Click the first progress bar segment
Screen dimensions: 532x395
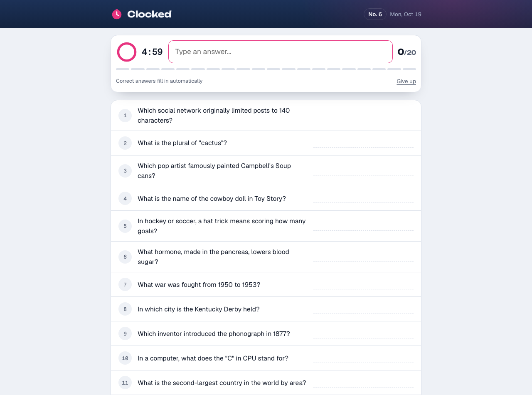pyautogui.click(x=123, y=69)
